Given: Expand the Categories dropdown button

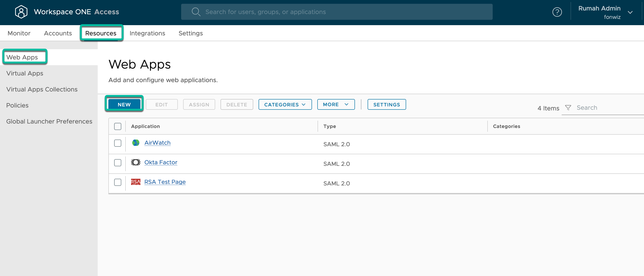Looking at the screenshot, I should (x=285, y=104).
